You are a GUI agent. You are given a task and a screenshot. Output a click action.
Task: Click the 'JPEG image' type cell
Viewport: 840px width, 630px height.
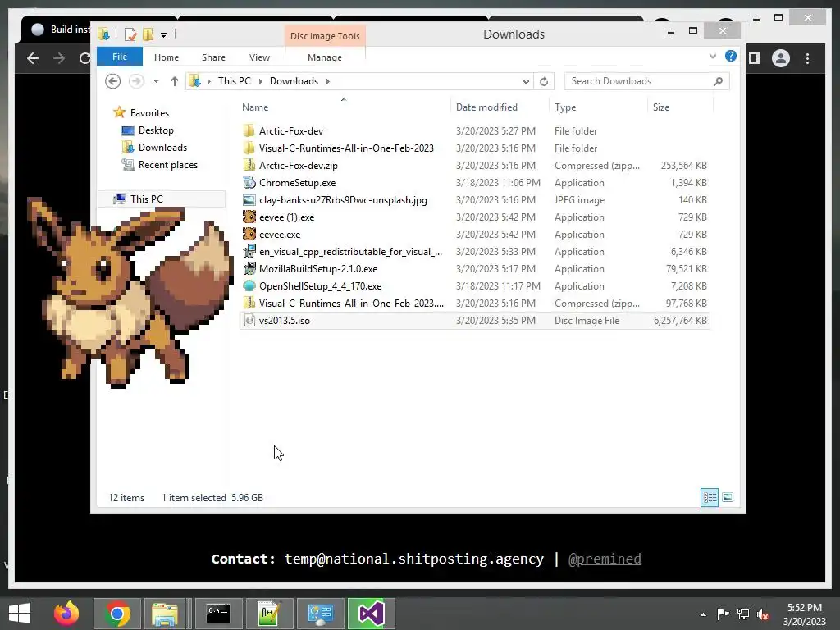pyautogui.click(x=579, y=200)
